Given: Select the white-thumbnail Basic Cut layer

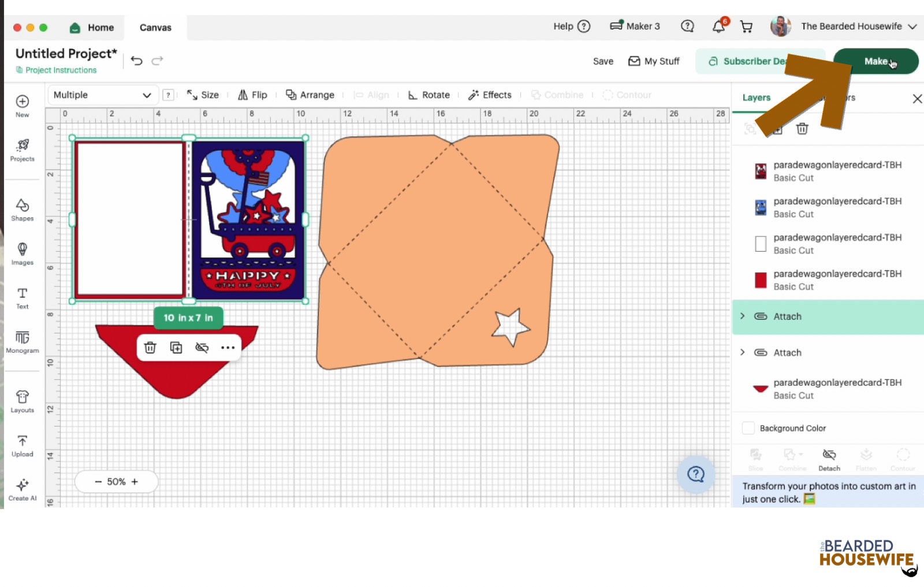Looking at the screenshot, I should pos(828,244).
